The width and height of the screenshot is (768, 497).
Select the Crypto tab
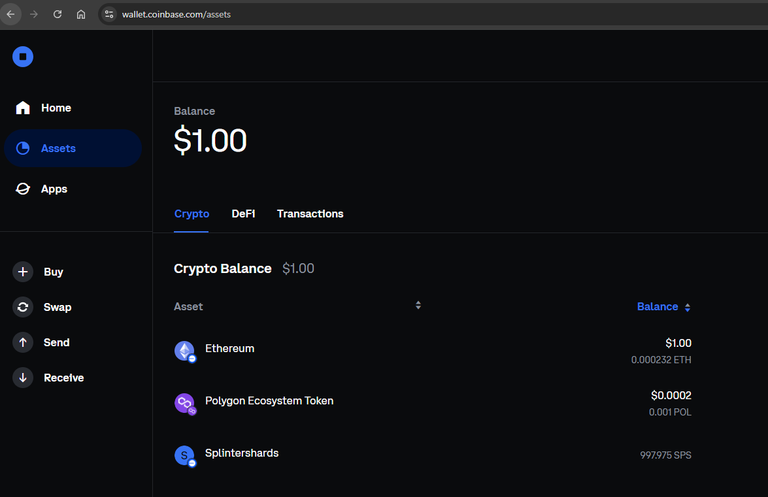point(192,214)
